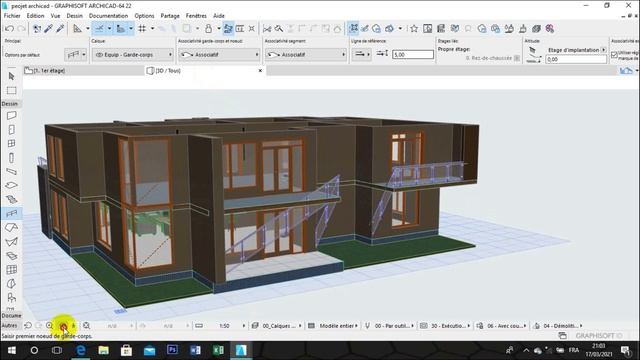Select the Stair tool in toolbox
The height and width of the screenshot is (360, 640).
click(x=11, y=199)
